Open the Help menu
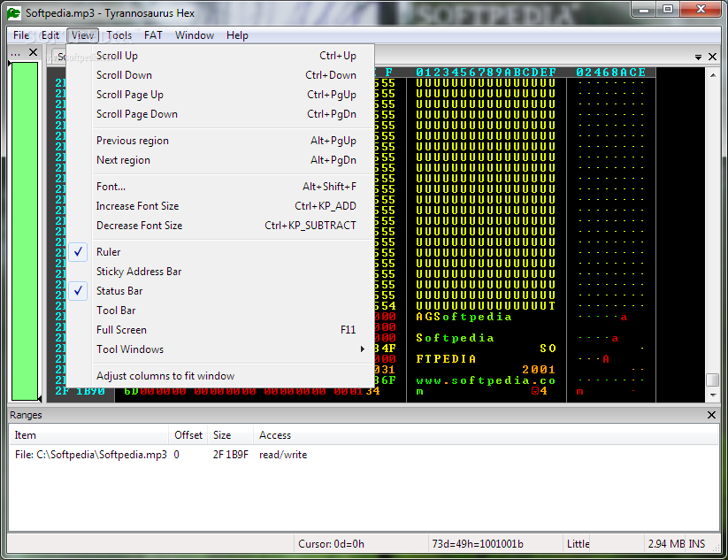Image resolution: width=728 pixels, height=560 pixels. [237, 35]
